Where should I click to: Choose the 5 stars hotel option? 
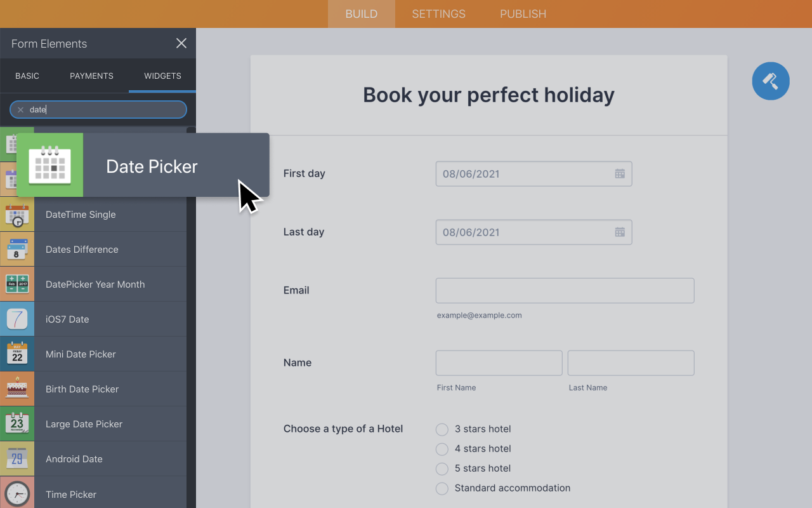[x=442, y=469]
